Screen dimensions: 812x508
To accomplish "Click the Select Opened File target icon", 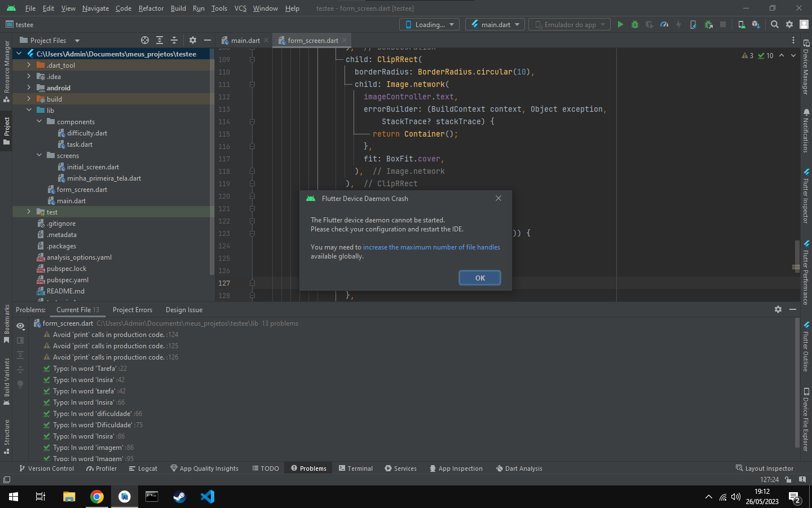I will (x=145, y=40).
